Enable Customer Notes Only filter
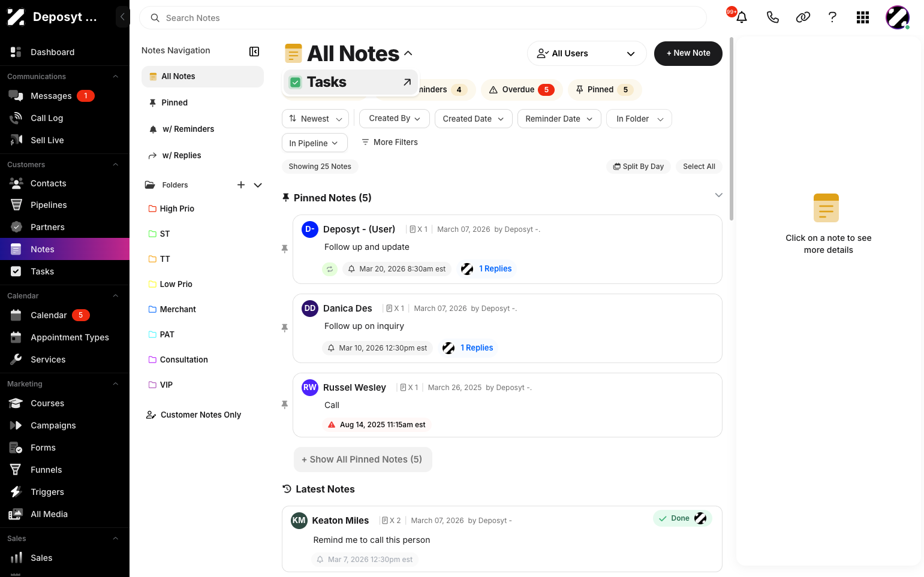This screenshot has width=924, height=577. coord(194,415)
